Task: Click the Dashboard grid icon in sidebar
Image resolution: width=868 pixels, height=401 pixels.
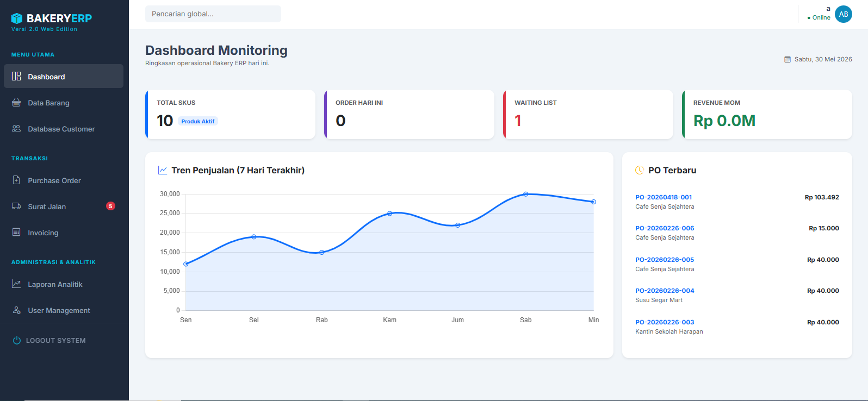Action: point(16,76)
